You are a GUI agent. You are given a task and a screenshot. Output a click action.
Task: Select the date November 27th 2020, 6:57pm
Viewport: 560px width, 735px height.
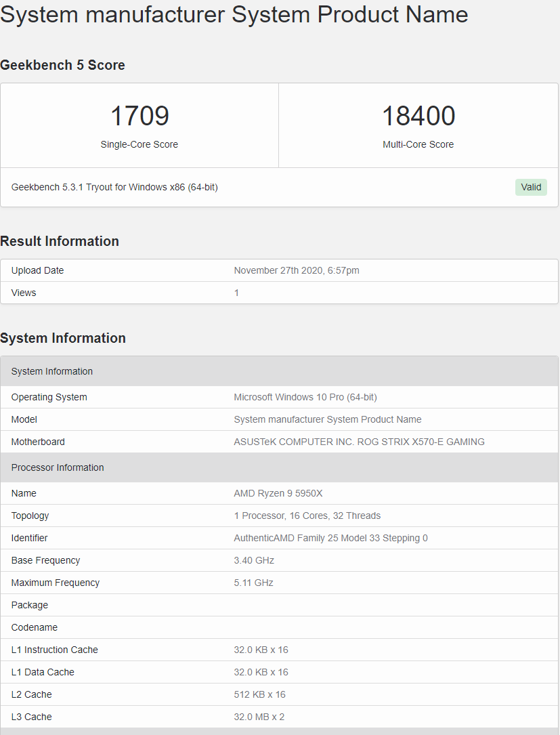pos(297,270)
